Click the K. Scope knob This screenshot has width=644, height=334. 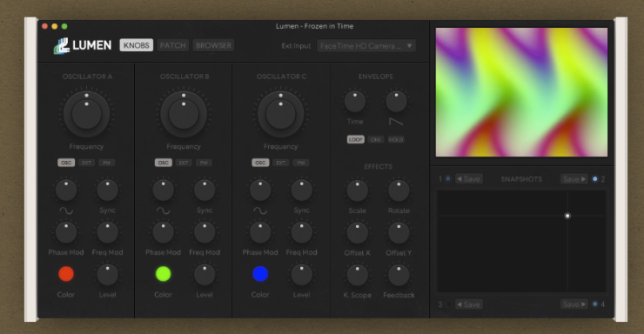pyautogui.click(x=358, y=275)
